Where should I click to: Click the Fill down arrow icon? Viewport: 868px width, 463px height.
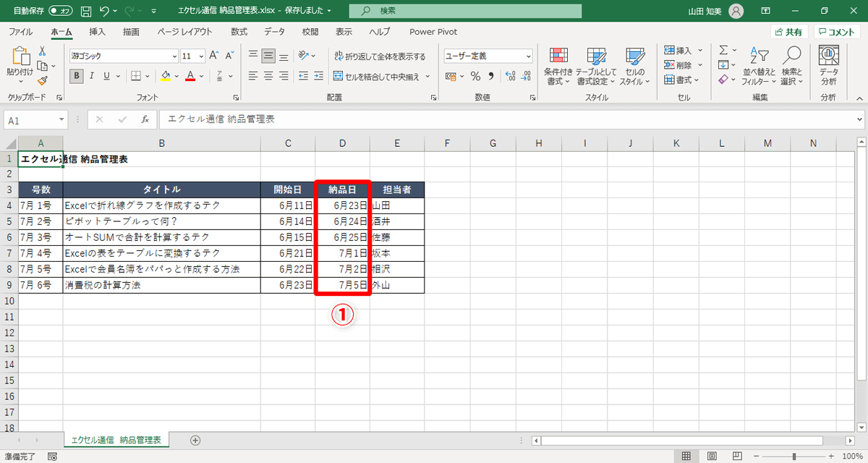point(723,65)
